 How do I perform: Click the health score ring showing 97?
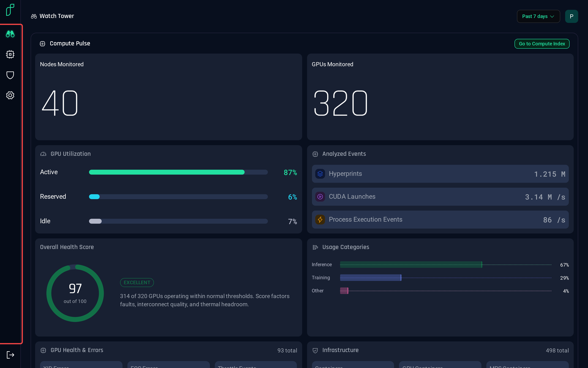coord(75,293)
